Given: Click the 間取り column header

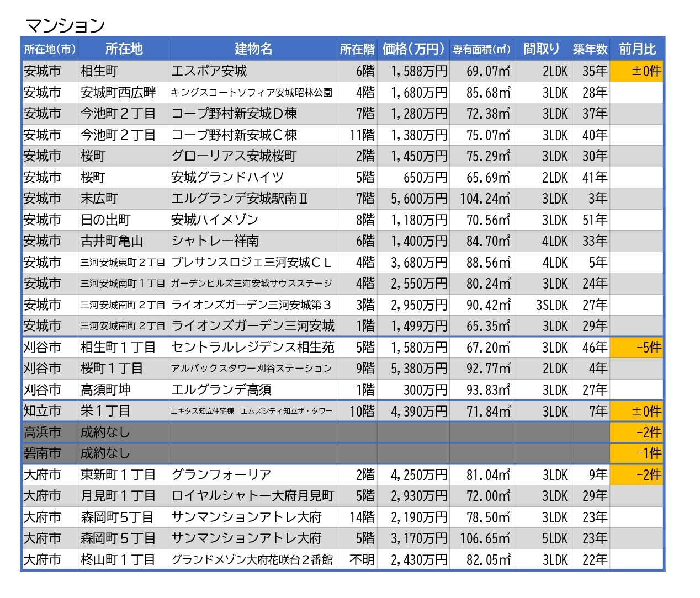Looking at the screenshot, I should point(541,49).
